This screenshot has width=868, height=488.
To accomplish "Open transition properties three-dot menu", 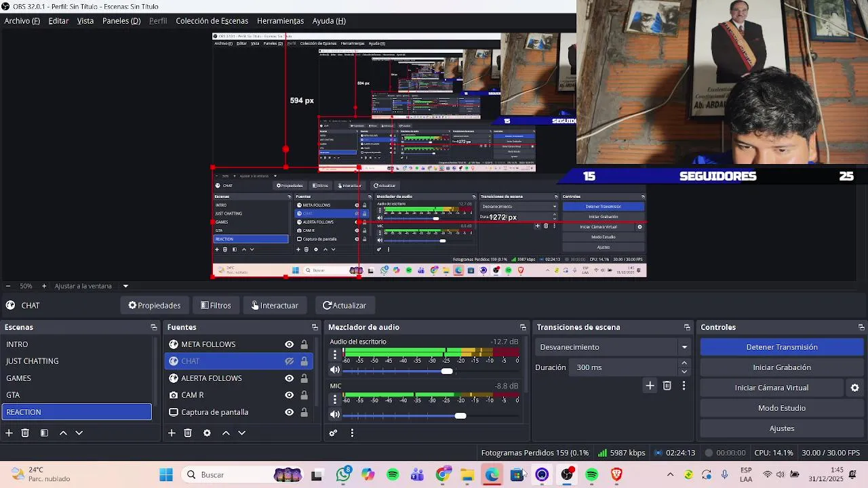I will (x=684, y=385).
